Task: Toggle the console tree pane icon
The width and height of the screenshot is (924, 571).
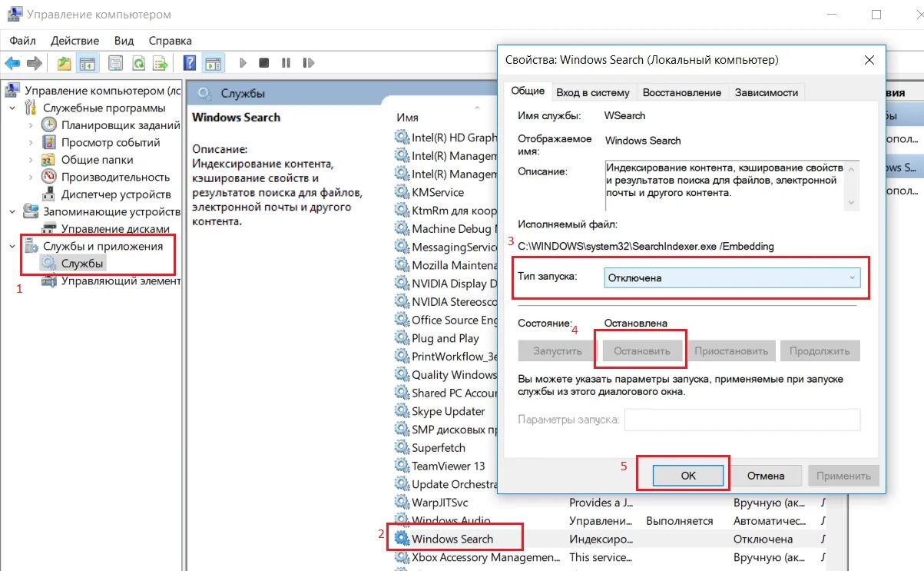Action: pyautogui.click(x=87, y=62)
